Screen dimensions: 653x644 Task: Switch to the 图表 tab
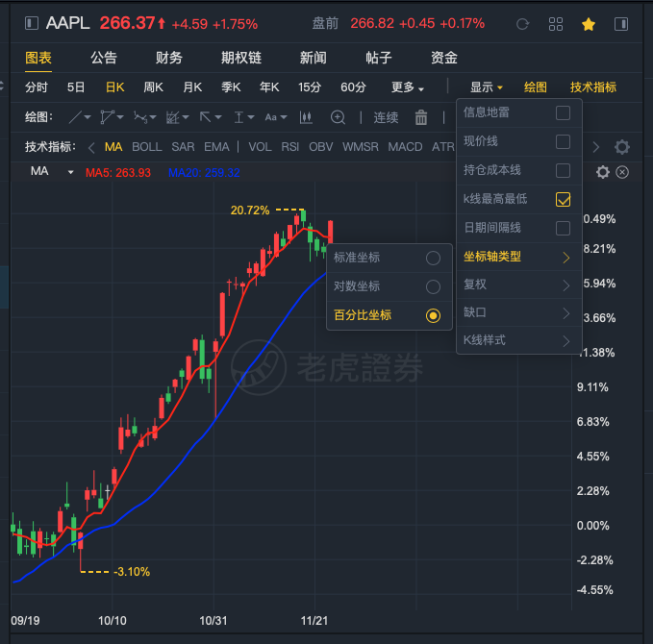tap(38, 58)
